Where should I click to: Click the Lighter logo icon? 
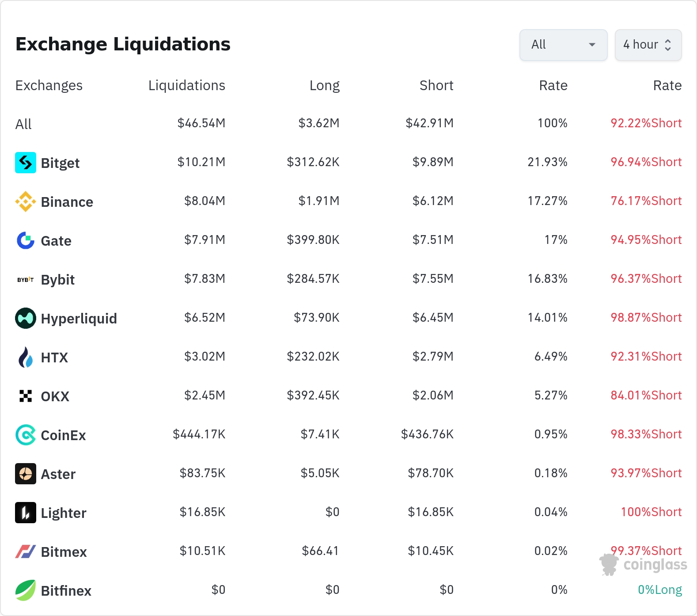(26, 513)
